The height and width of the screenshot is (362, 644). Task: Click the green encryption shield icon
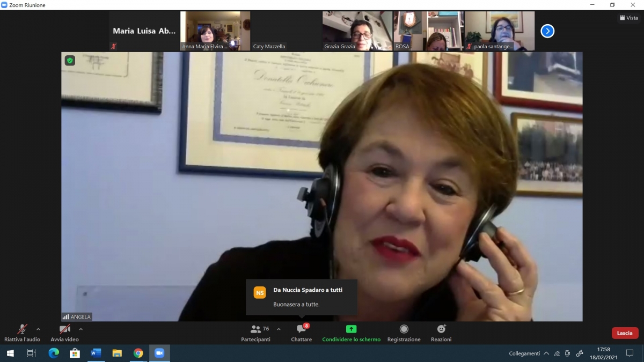pyautogui.click(x=70, y=61)
